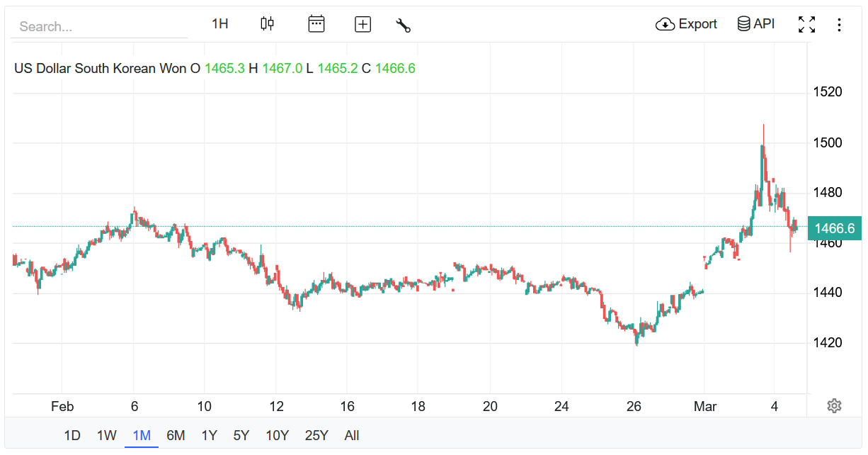This screenshot has height=455, width=868.
Task: Select the 1D time range
Action: [x=72, y=435]
